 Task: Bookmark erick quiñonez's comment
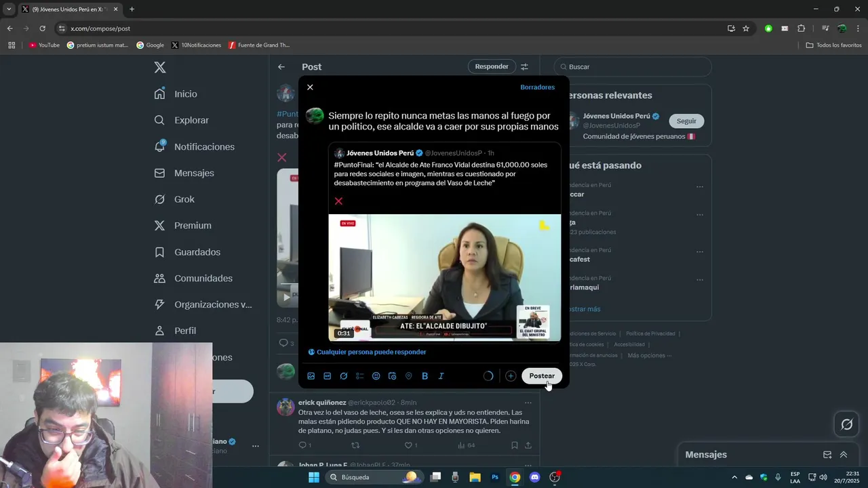[x=515, y=445]
